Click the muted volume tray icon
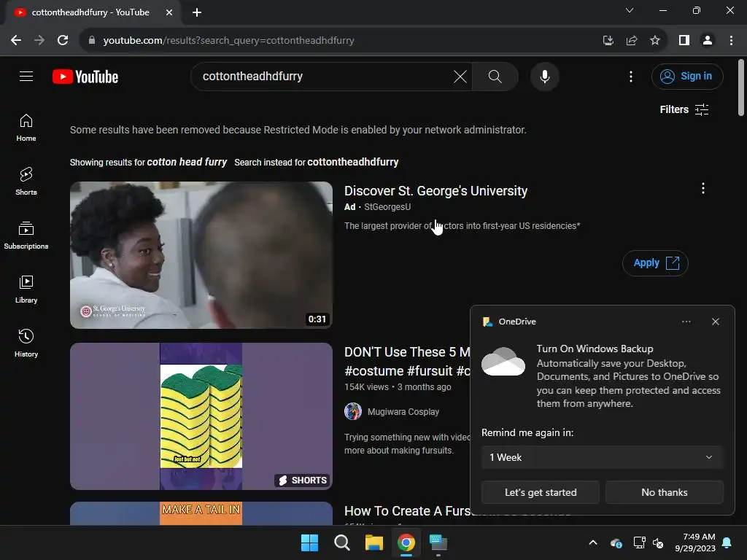The width and height of the screenshot is (747, 560). coord(658,542)
